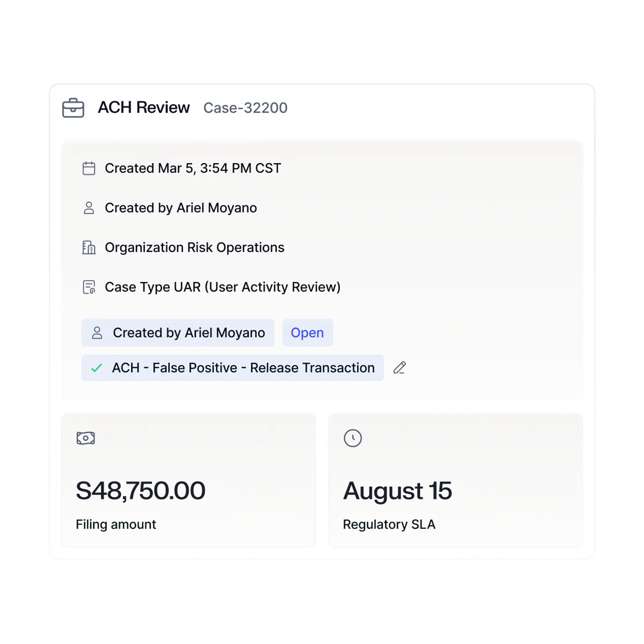The height and width of the screenshot is (644, 644).
Task: Click the green checkmark in resolution tag
Action: click(97, 368)
